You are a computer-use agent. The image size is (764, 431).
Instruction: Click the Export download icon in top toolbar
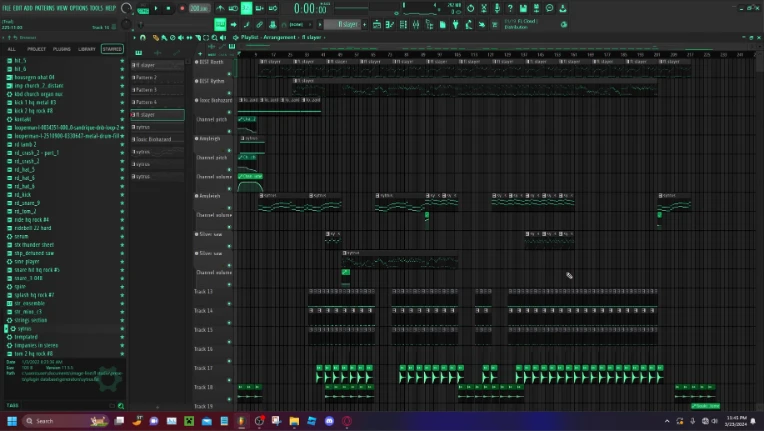(562, 8)
